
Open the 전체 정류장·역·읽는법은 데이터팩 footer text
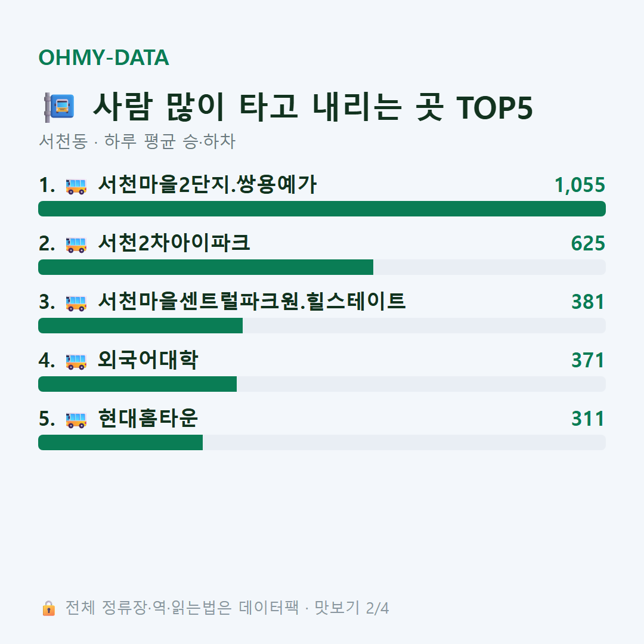point(182,608)
